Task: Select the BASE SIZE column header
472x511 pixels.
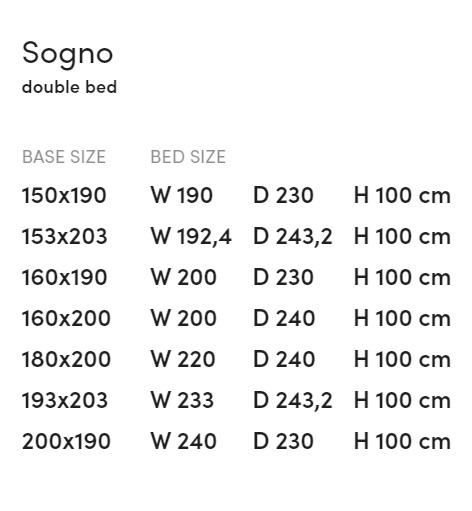Action: (64, 157)
